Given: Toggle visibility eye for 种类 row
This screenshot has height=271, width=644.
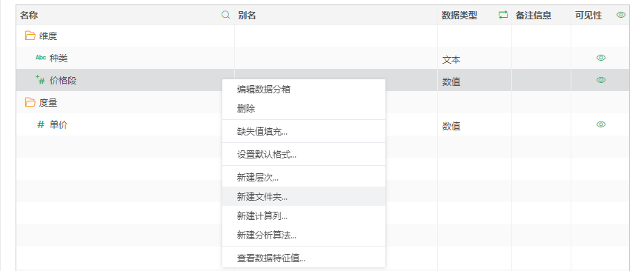Looking at the screenshot, I should tap(601, 58).
